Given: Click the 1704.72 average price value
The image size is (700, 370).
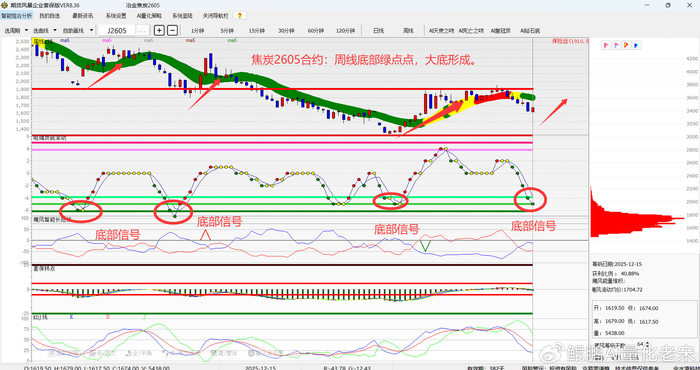Looking at the screenshot, I should (632, 290).
